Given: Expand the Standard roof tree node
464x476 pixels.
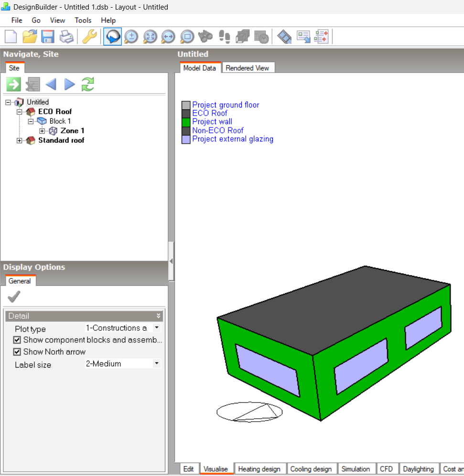Looking at the screenshot, I should pyautogui.click(x=20, y=140).
